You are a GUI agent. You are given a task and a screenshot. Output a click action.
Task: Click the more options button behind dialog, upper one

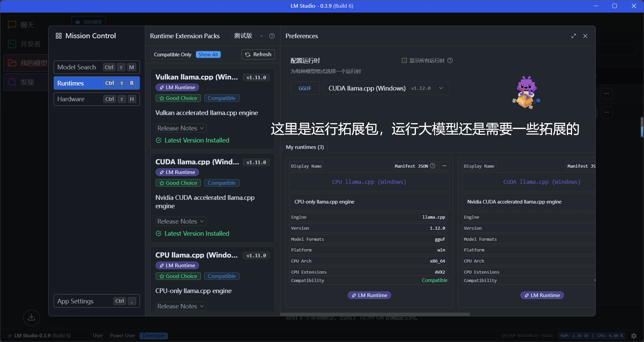pyautogui.click(x=607, y=93)
